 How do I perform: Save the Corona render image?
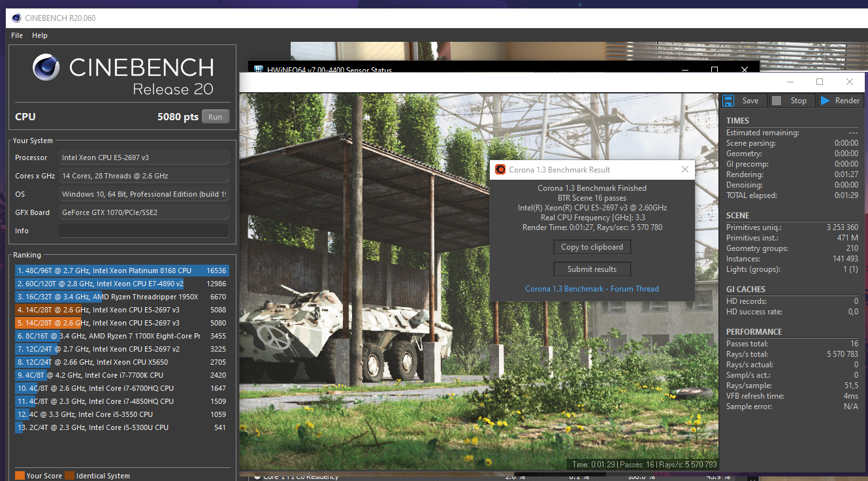point(743,101)
